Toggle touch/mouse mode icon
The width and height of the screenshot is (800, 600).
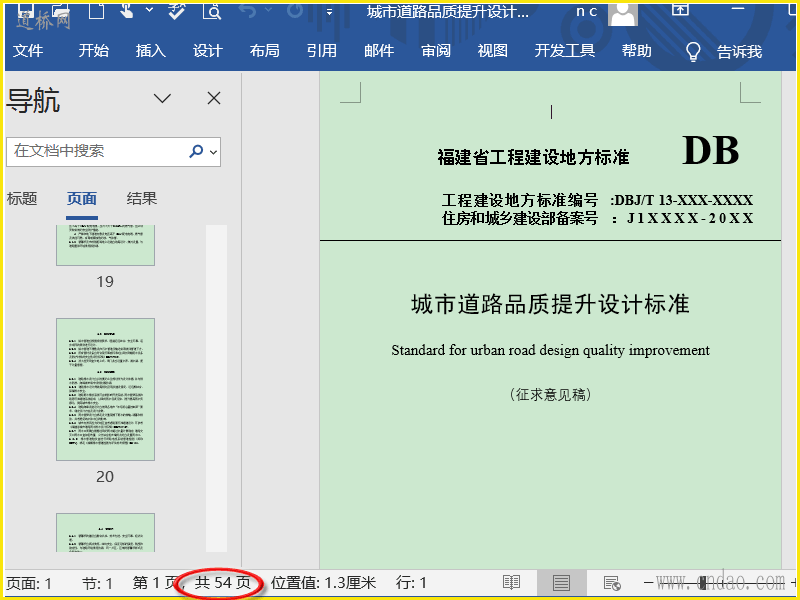point(126,10)
